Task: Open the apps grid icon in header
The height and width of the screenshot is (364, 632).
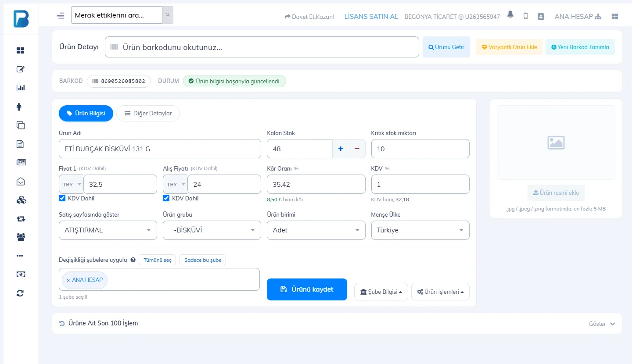Action: coord(615,16)
